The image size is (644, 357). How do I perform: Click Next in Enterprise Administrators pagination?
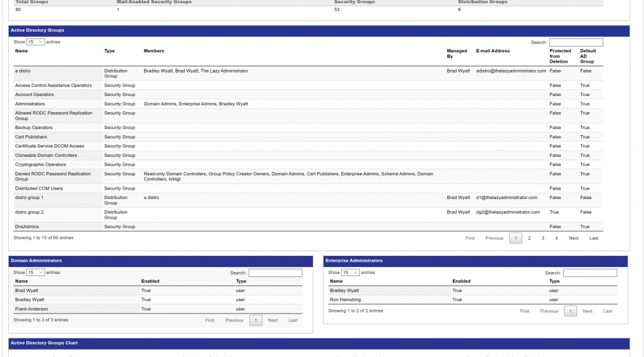pyautogui.click(x=588, y=311)
